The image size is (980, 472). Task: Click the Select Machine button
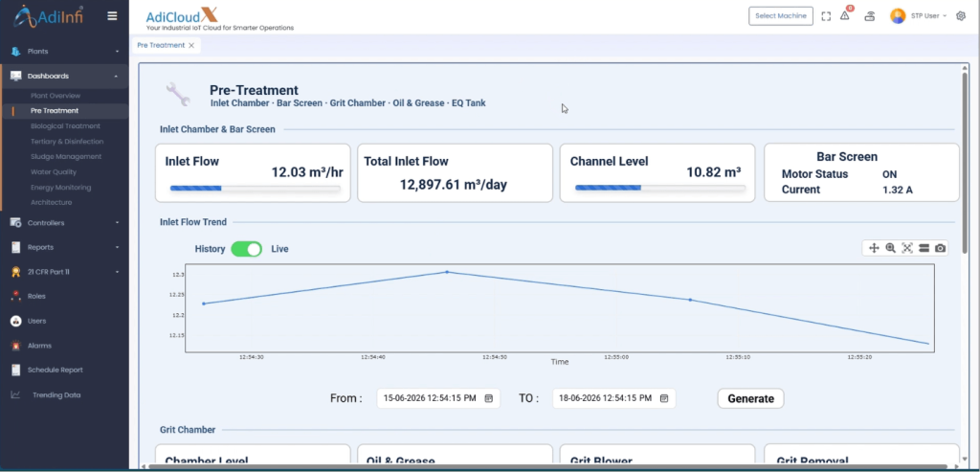click(781, 16)
